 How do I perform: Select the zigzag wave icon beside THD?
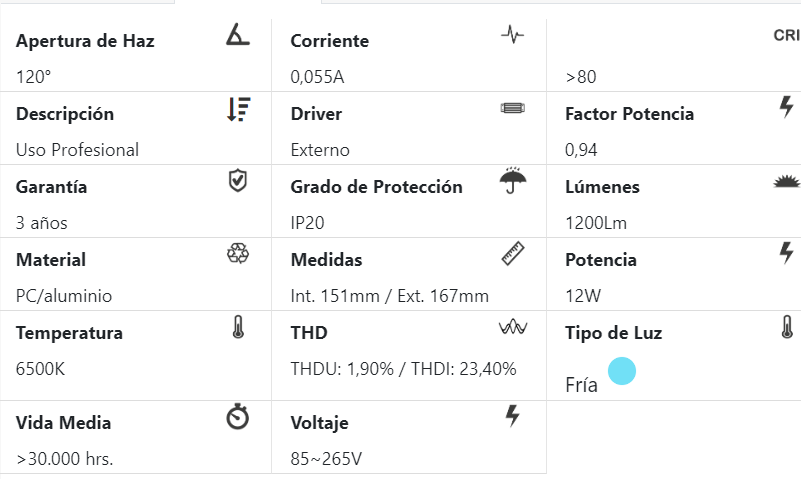pos(511,327)
